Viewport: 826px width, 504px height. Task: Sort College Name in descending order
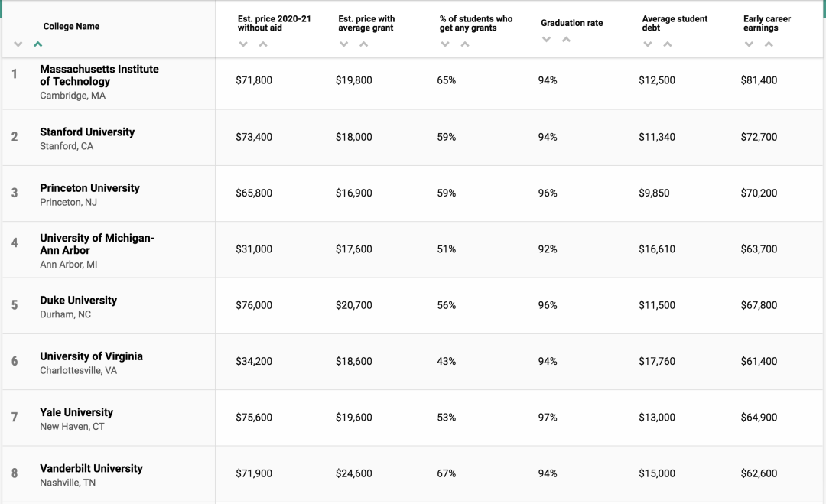[x=18, y=44]
